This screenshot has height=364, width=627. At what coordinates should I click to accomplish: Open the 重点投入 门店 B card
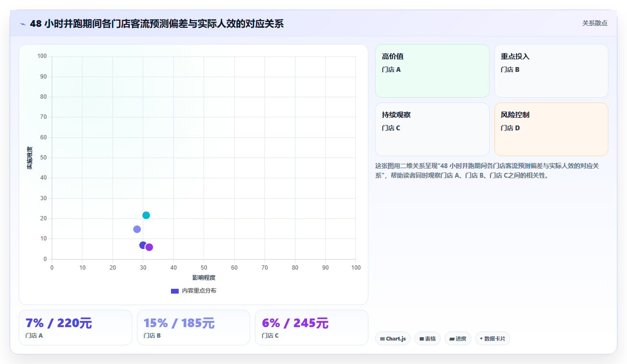coord(551,71)
